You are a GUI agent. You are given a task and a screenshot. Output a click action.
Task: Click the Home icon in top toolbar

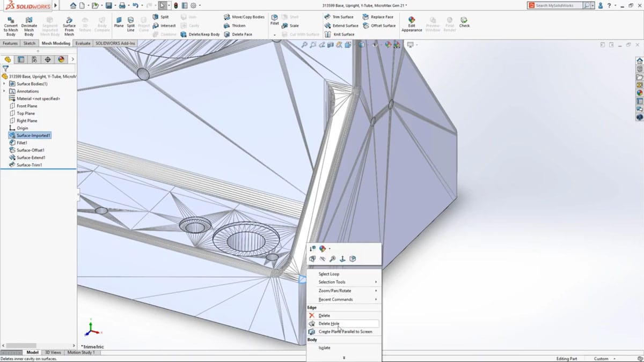pos(73,5)
